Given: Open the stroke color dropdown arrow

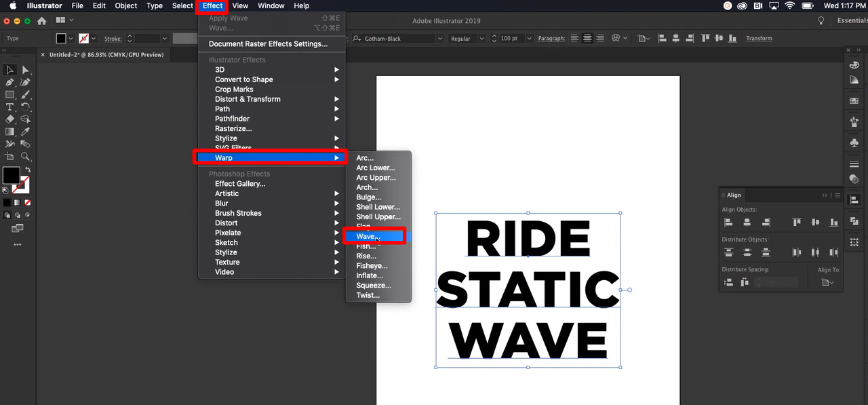Looking at the screenshot, I should point(94,39).
